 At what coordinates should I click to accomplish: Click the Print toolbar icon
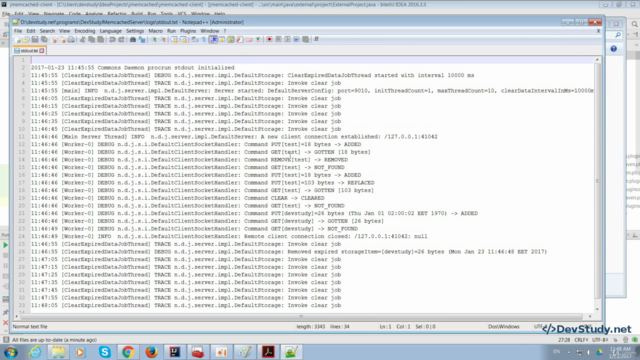pyautogui.click(x=71, y=39)
